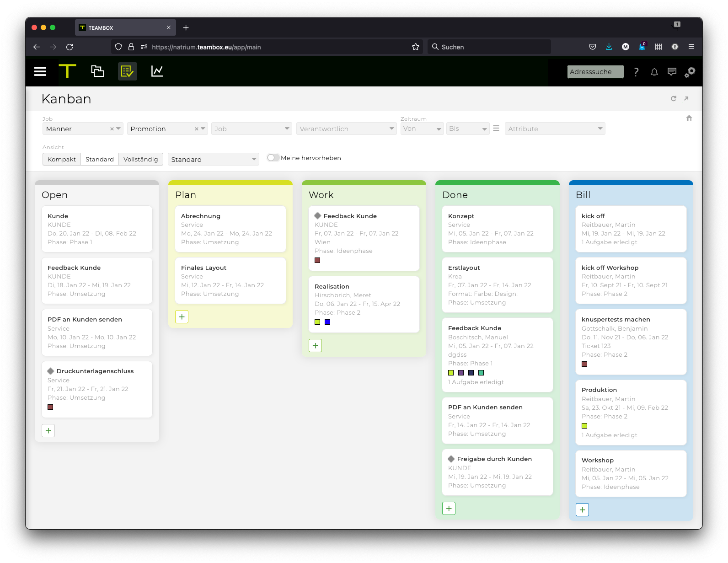Open the windows overview icon
The height and width of the screenshot is (563, 728).
[97, 71]
